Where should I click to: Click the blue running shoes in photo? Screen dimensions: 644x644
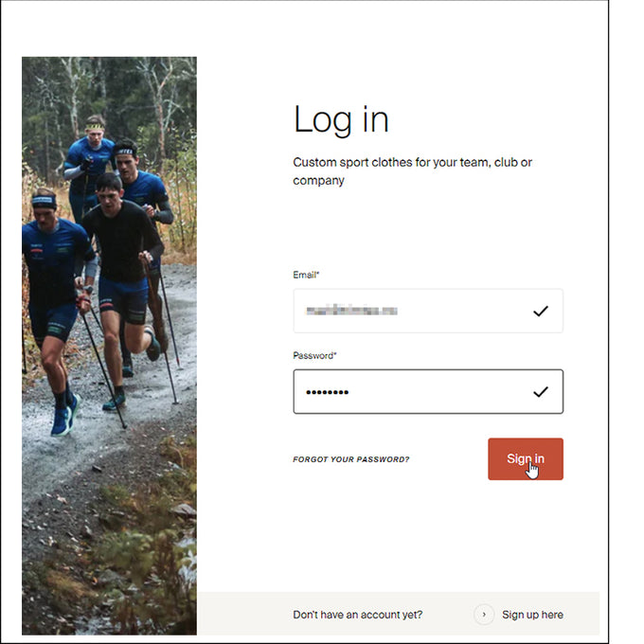coord(65,416)
